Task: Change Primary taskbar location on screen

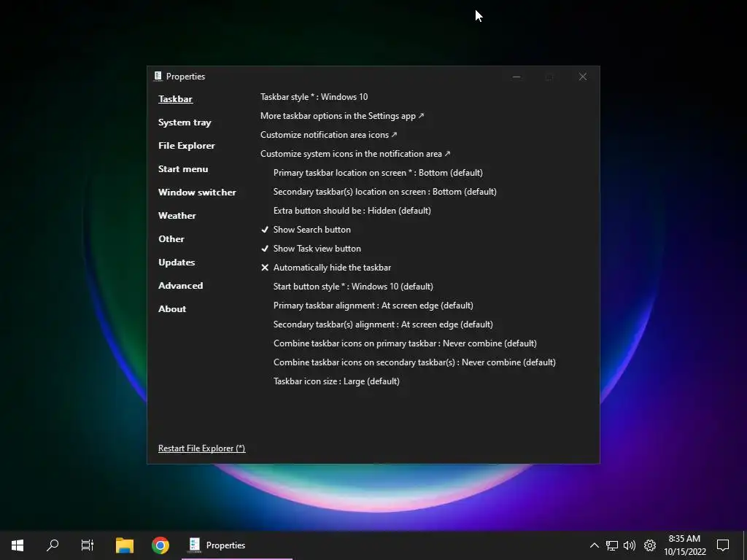Action: point(378,173)
